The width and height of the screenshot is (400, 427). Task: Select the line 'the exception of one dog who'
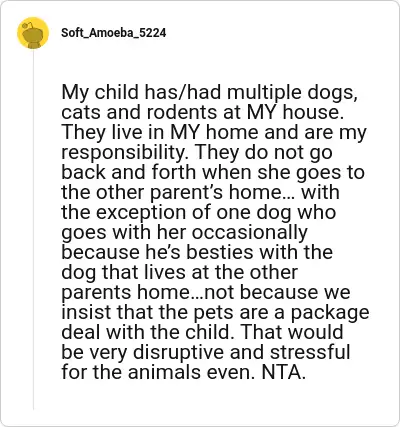(x=199, y=213)
